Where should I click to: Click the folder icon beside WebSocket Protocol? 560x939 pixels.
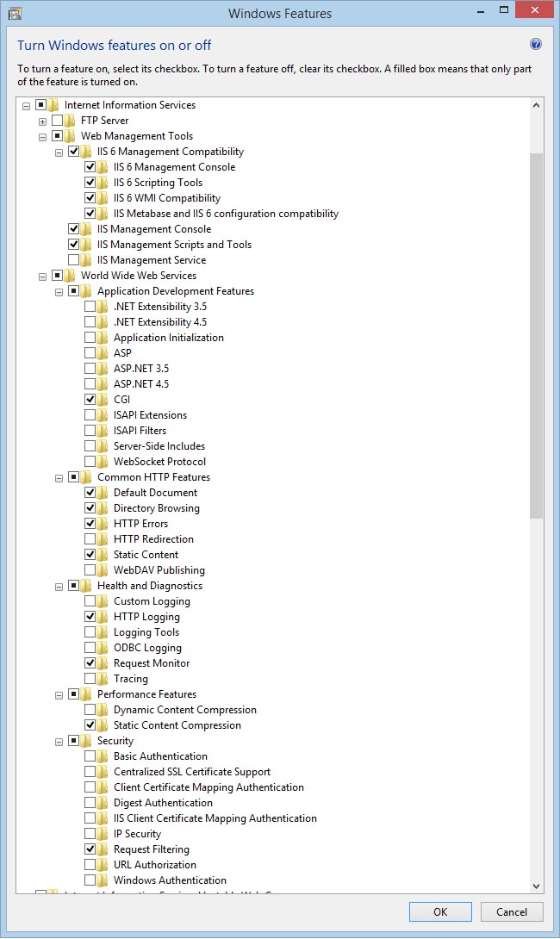point(103,461)
